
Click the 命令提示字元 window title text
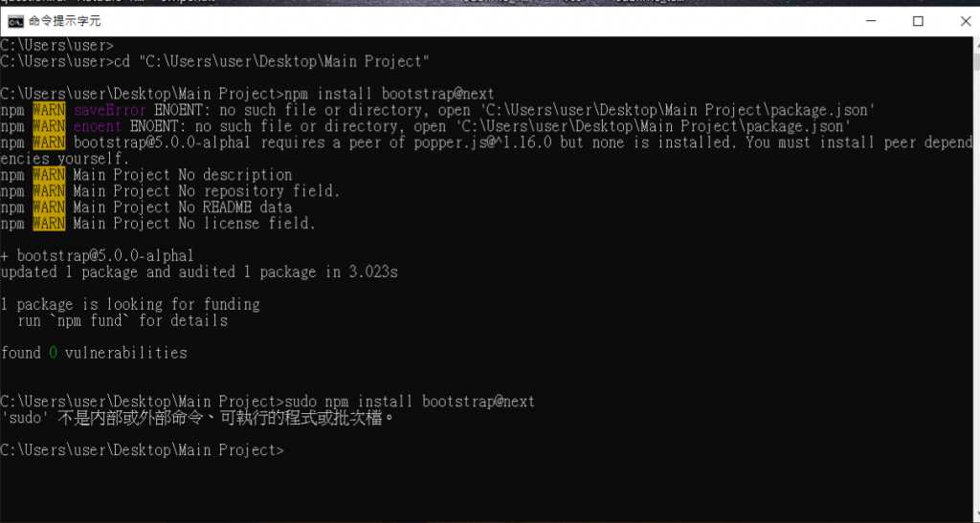[64, 21]
